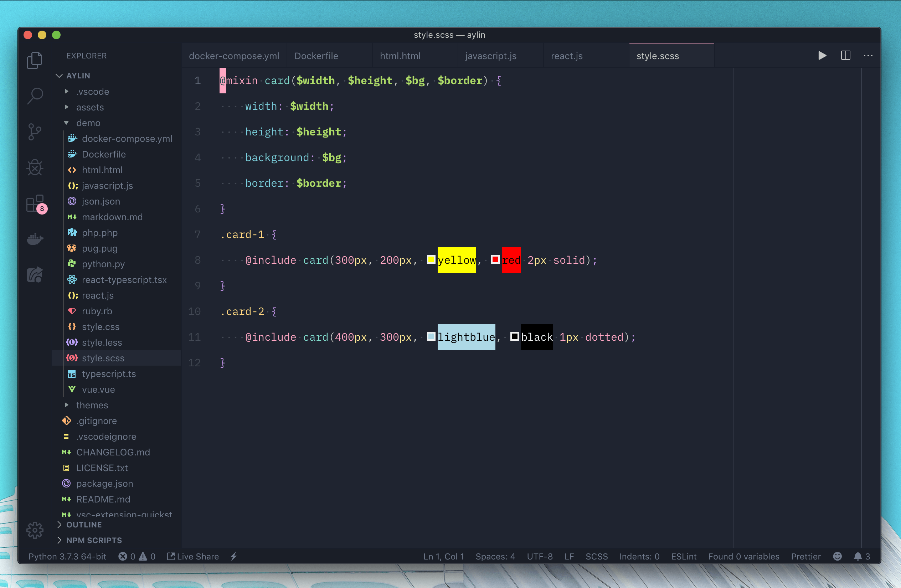Click the Run play icon in editor toolbar

tap(822, 56)
